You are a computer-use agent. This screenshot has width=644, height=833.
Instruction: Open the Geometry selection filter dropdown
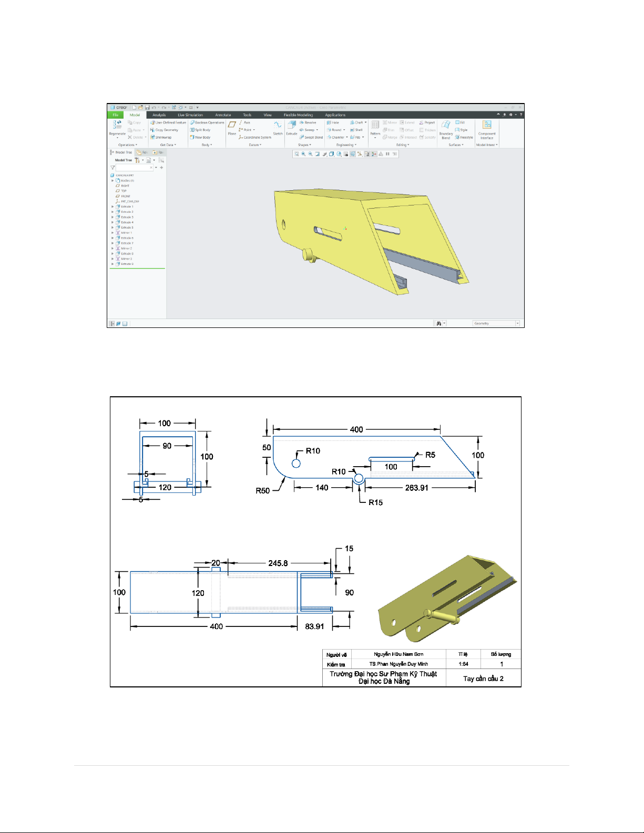517,323
